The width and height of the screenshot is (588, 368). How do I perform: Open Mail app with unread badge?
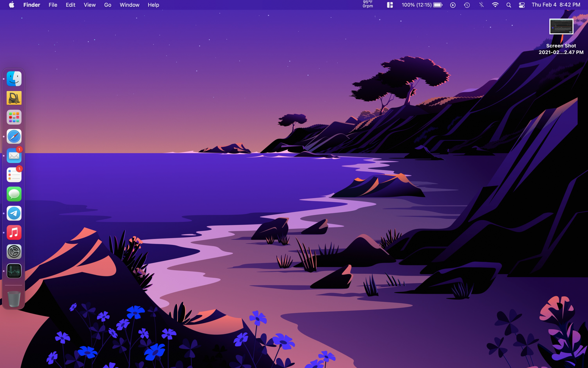click(14, 156)
